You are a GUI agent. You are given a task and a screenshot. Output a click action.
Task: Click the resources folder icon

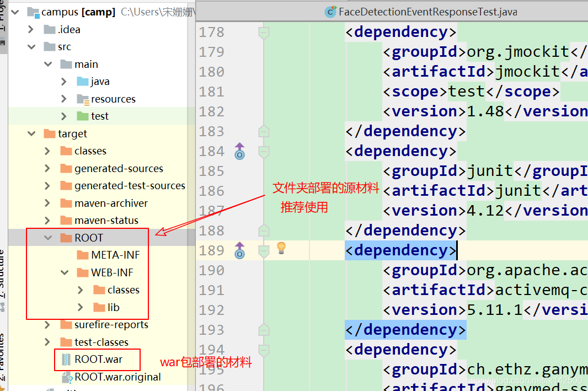[x=83, y=99]
